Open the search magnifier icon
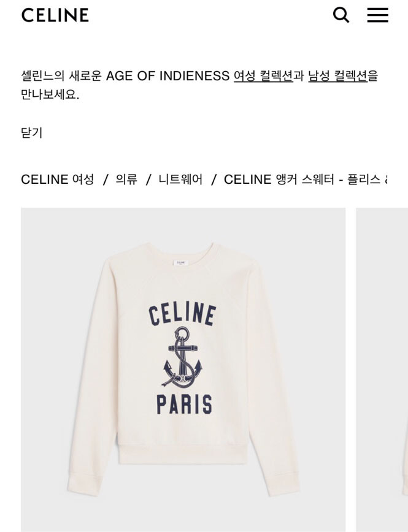The image size is (408, 532). pos(341,15)
